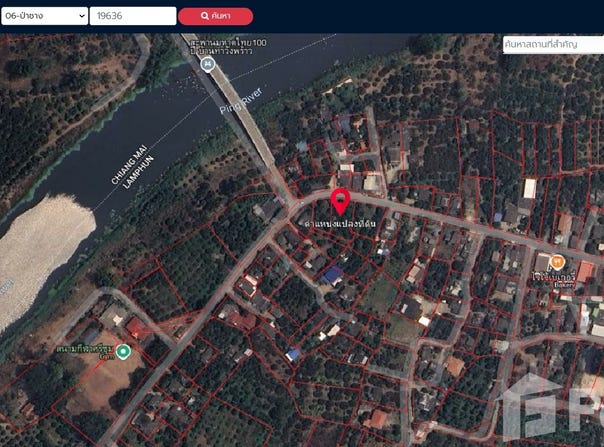Click the bakery place name label
The width and height of the screenshot is (604, 447).
tap(554, 279)
